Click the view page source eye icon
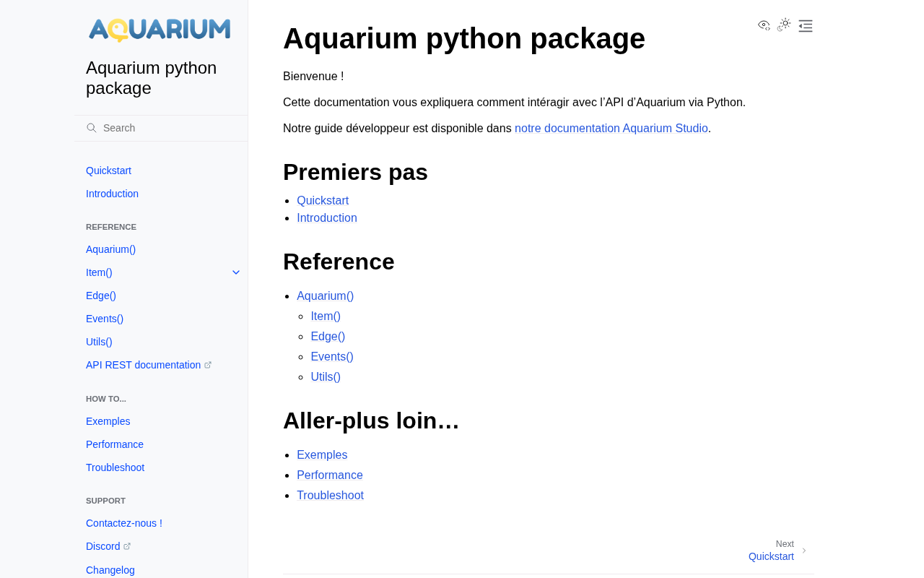This screenshot has width=924, height=578. pos(764,25)
